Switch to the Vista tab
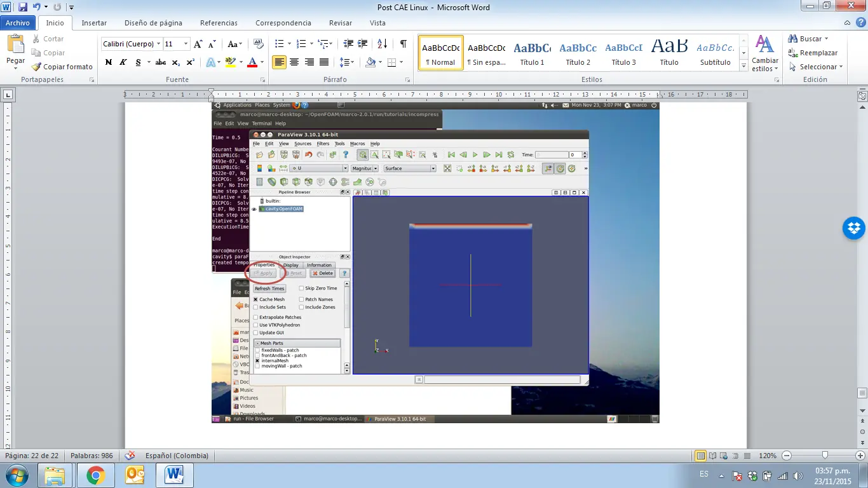This screenshot has height=488, width=868. [377, 23]
